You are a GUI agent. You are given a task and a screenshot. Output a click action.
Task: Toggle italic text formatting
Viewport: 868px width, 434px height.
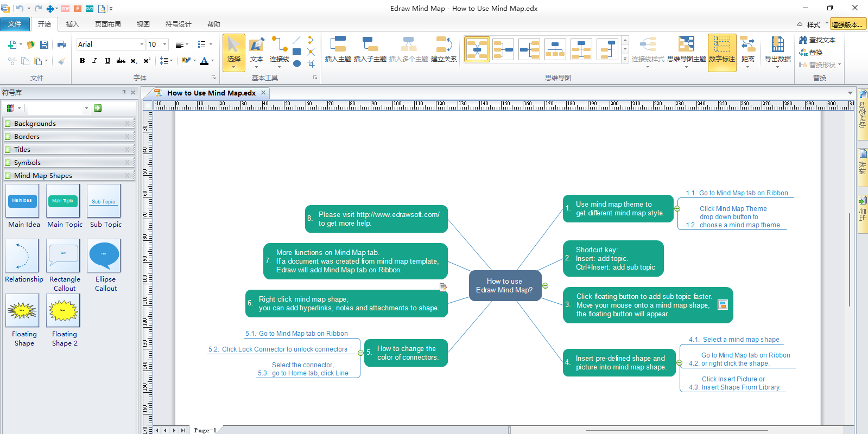[95, 61]
